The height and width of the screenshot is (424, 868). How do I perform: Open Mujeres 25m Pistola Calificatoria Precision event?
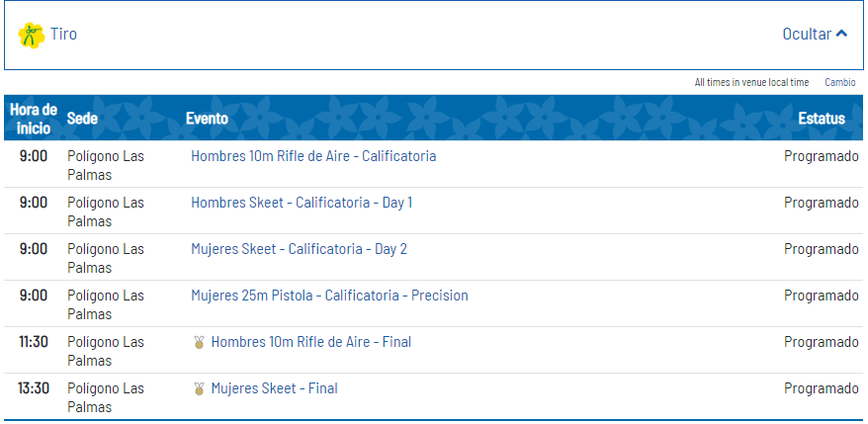(x=329, y=296)
